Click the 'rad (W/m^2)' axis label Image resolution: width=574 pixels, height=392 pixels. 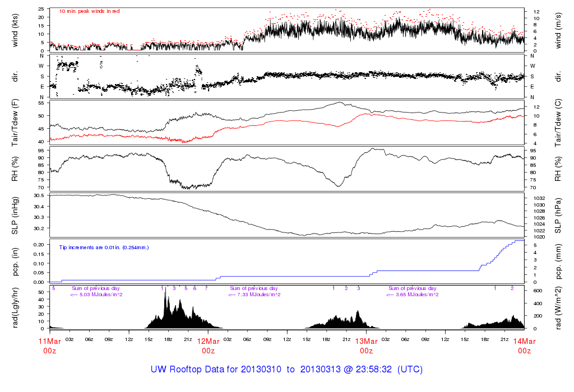point(558,308)
